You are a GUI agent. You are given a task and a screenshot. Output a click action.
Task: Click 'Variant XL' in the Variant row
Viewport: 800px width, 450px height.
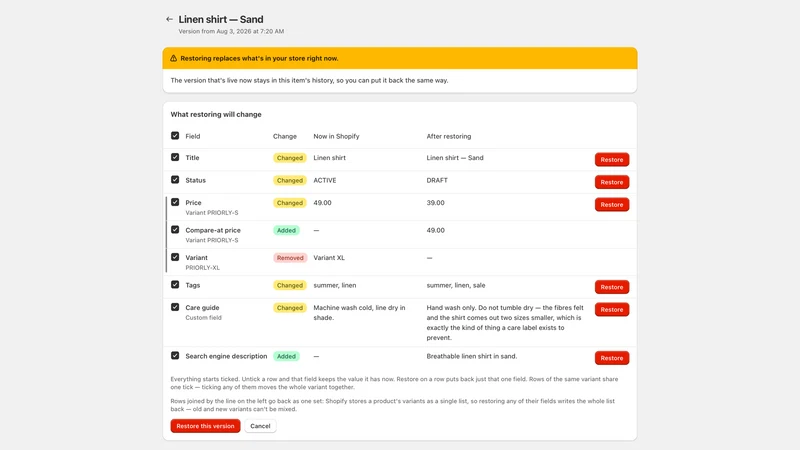[x=329, y=258]
